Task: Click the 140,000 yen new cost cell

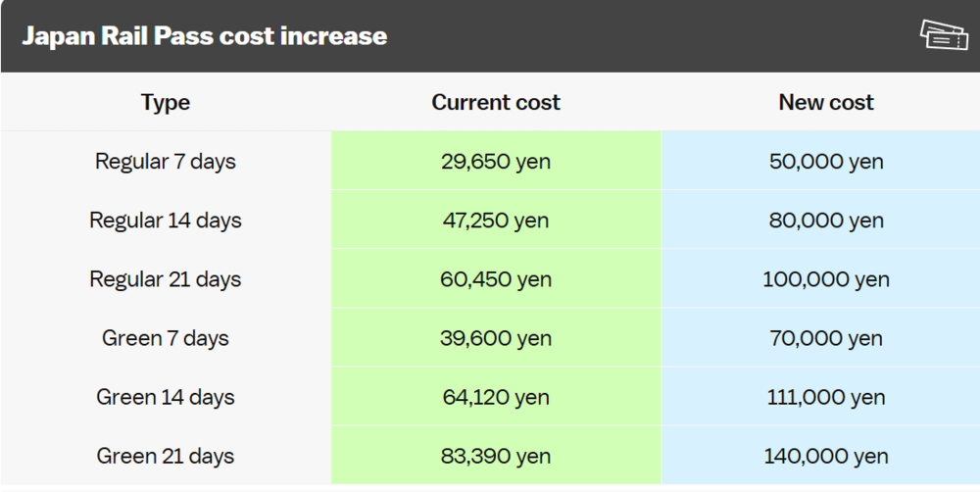Action: click(820, 455)
